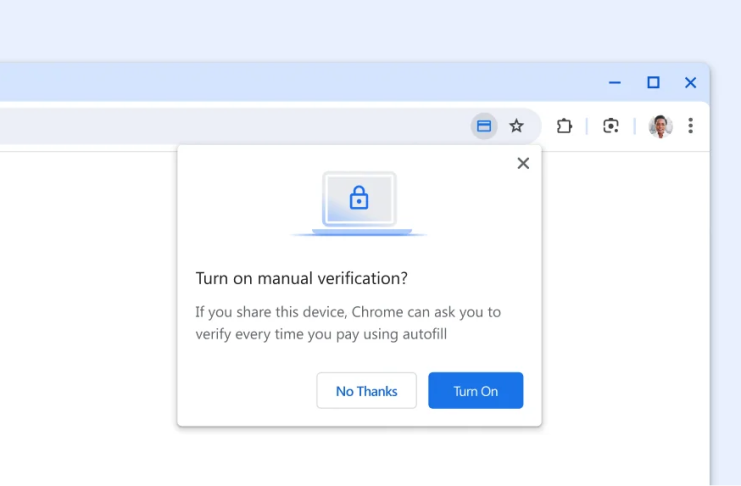Open the Extensions puzzle-piece menu

[x=564, y=126]
